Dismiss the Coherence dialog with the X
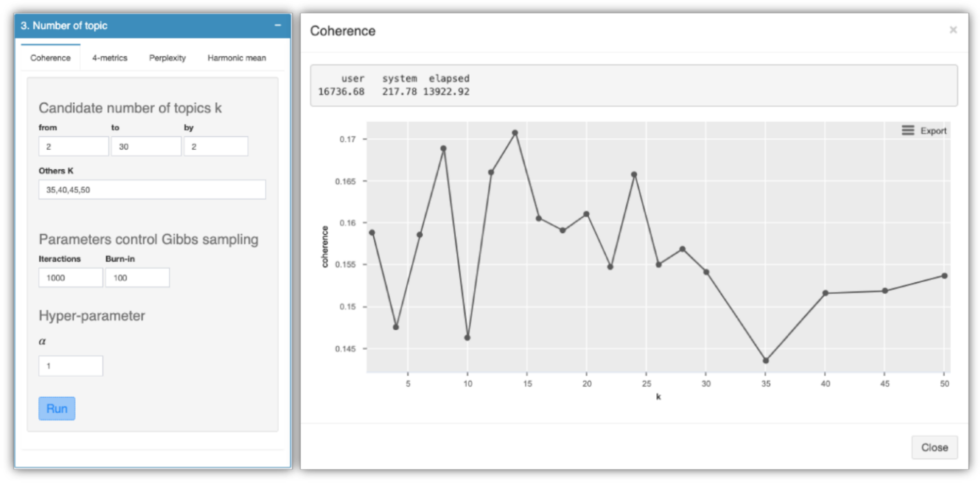 point(953,30)
